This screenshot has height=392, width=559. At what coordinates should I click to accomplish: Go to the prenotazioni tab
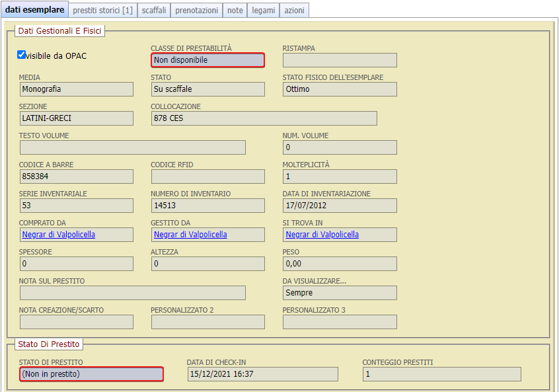tap(196, 11)
